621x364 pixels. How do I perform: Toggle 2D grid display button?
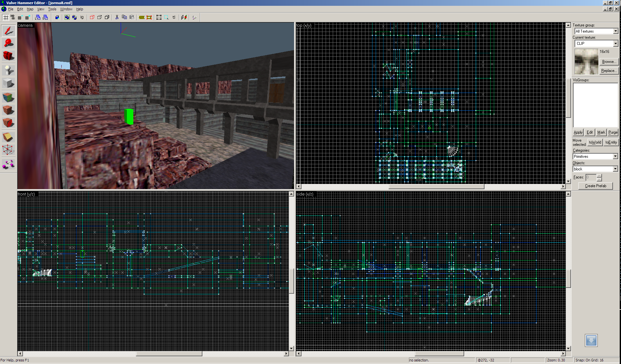(x=6, y=17)
